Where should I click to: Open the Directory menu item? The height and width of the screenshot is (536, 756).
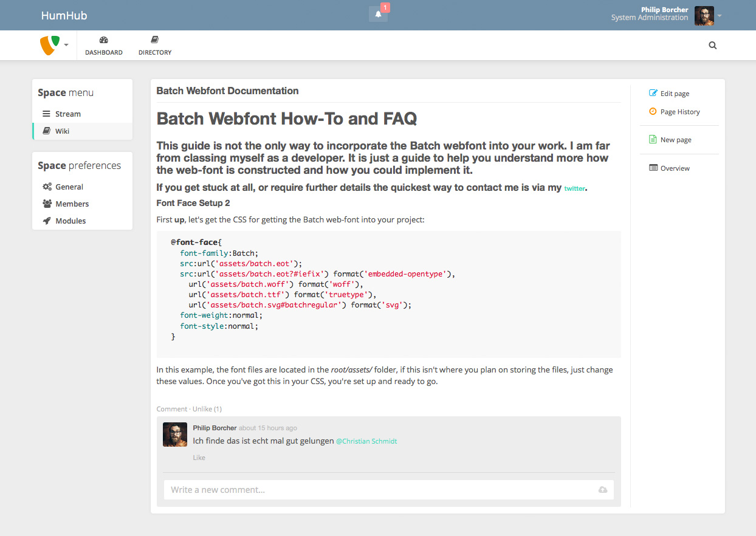point(155,45)
